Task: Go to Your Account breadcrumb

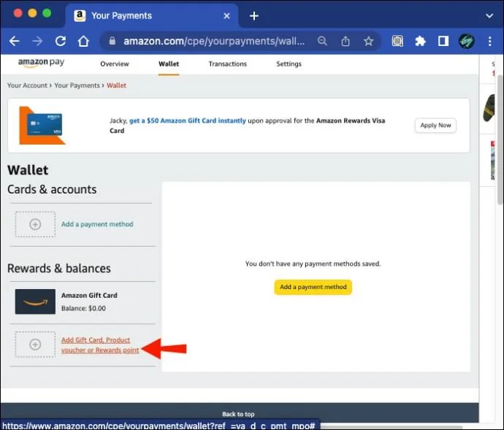Action: pyautogui.click(x=27, y=85)
